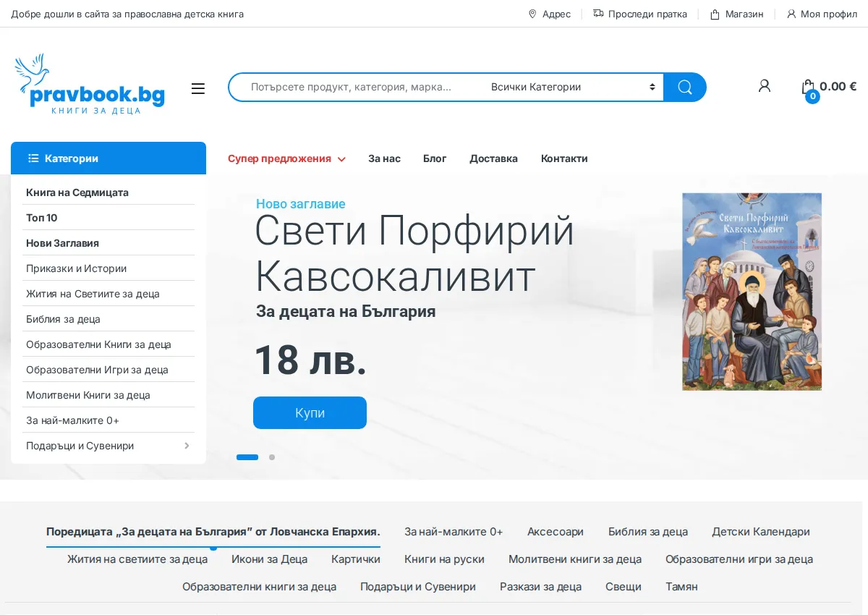
Task: Open the Доставка menu item
Action: click(493, 158)
